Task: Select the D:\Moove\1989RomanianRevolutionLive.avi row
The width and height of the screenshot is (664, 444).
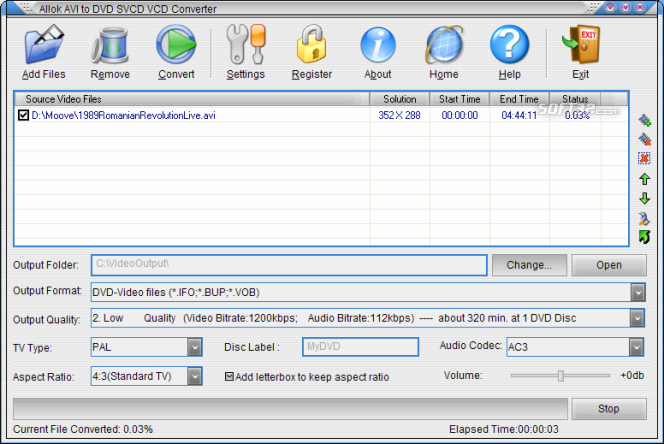Action: coord(321,115)
